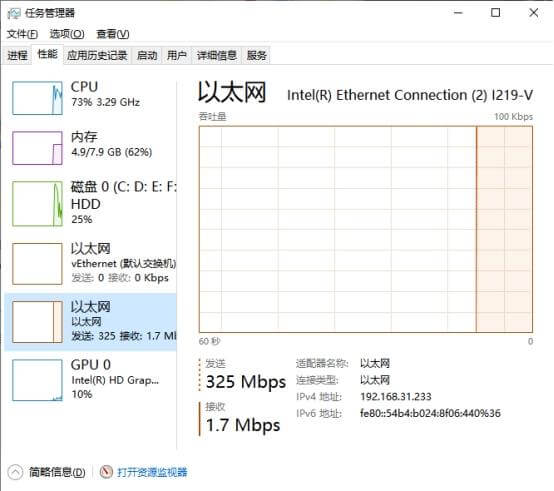
Task: Switch to the 启动 tab
Action: 147,55
